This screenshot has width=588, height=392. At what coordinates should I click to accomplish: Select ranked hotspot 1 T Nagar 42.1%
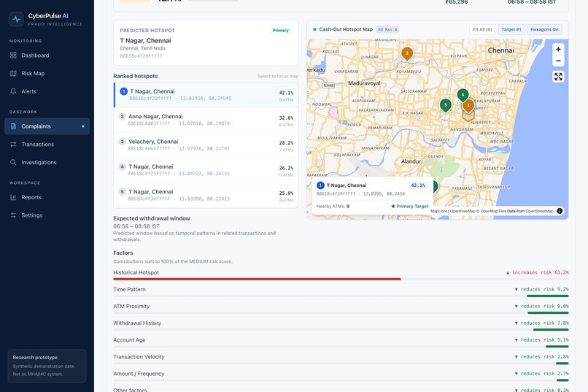pos(206,96)
